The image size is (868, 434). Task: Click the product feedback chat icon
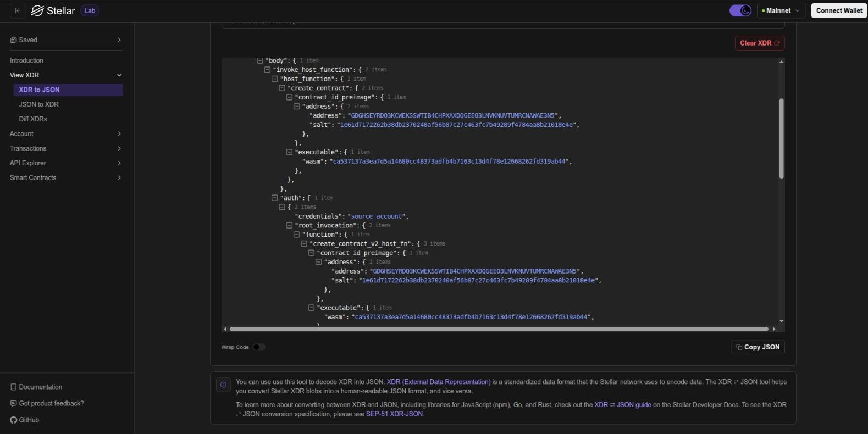(13, 403)
